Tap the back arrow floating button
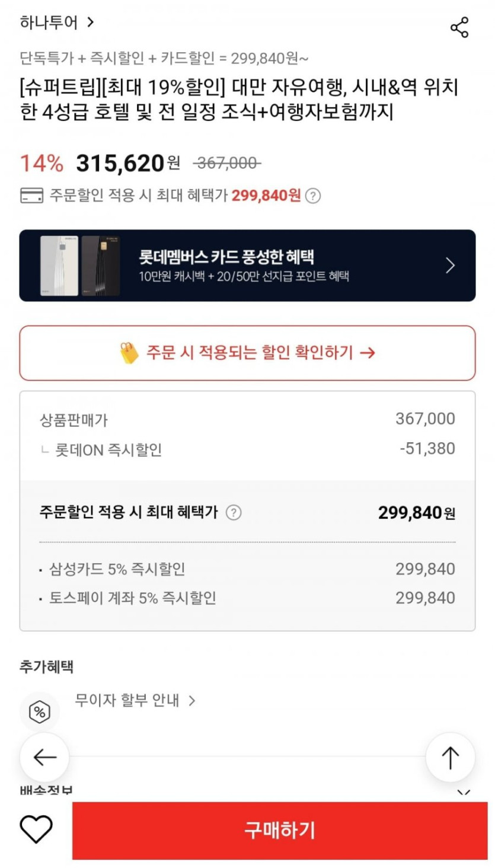 (x=45, y=757)
